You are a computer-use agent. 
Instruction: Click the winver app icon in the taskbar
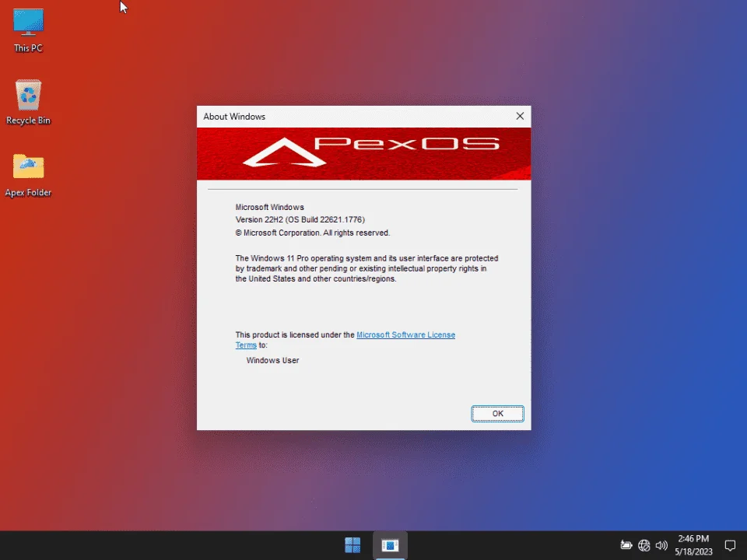click(x=390, y=545)
